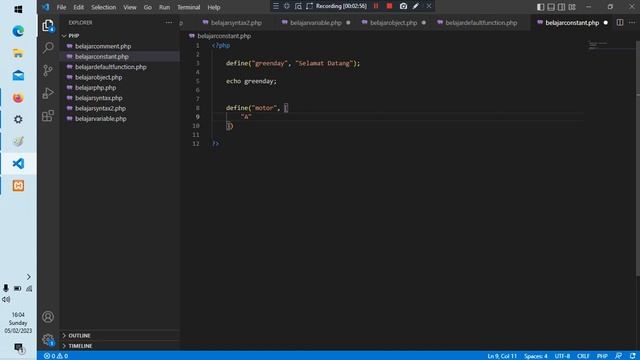Expand the OUTLINE section
The height and width of the screenshot is (360, 640).
[x=79, y=336]
